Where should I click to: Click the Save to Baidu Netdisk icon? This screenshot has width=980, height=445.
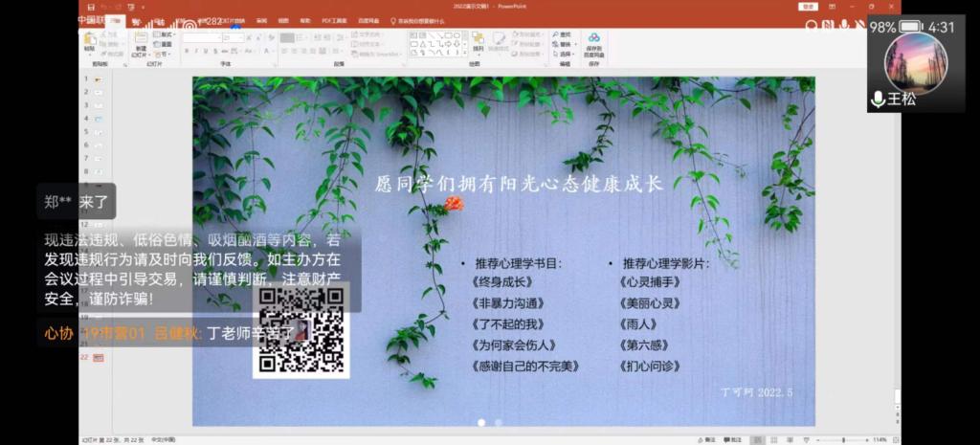(594, 42)
